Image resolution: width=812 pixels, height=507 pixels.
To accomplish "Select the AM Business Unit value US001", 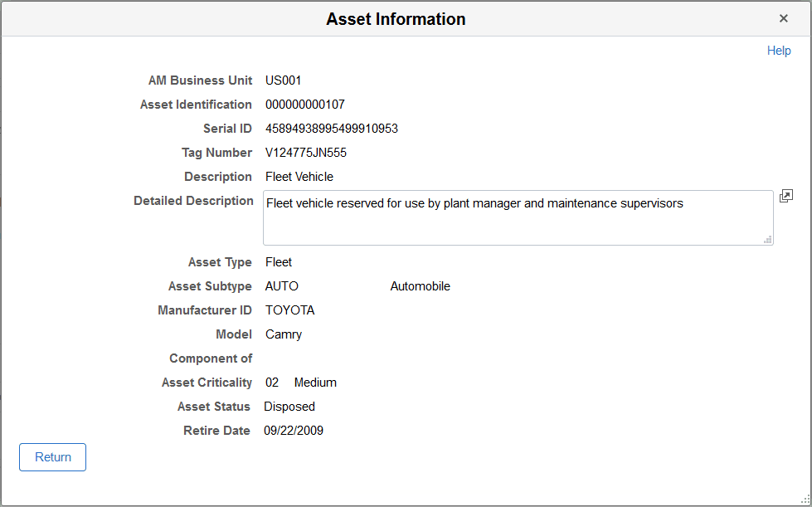I will coord(283,80).
